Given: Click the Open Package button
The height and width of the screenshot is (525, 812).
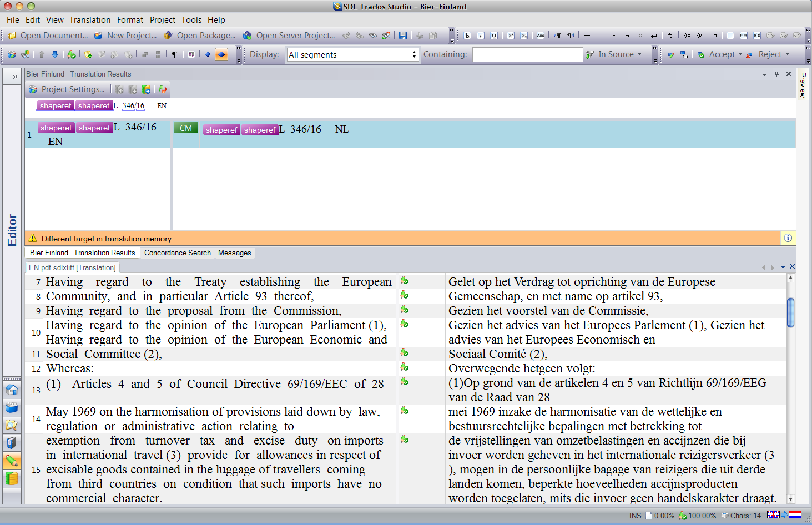Looking at the screenshot, I should click(x=200, y=36).
